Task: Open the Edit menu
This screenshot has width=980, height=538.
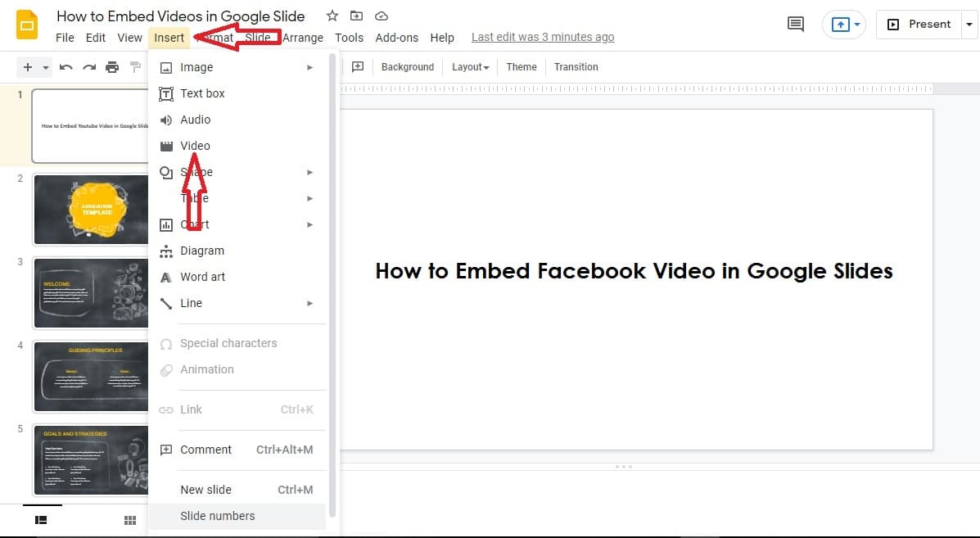Action: tap(96, 38)
